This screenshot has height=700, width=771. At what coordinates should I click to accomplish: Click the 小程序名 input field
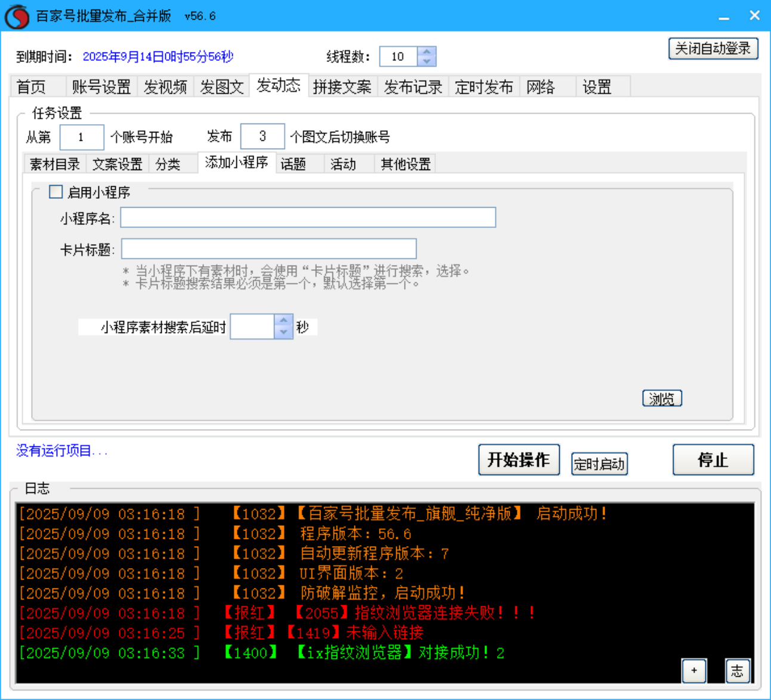click(308, 218)
